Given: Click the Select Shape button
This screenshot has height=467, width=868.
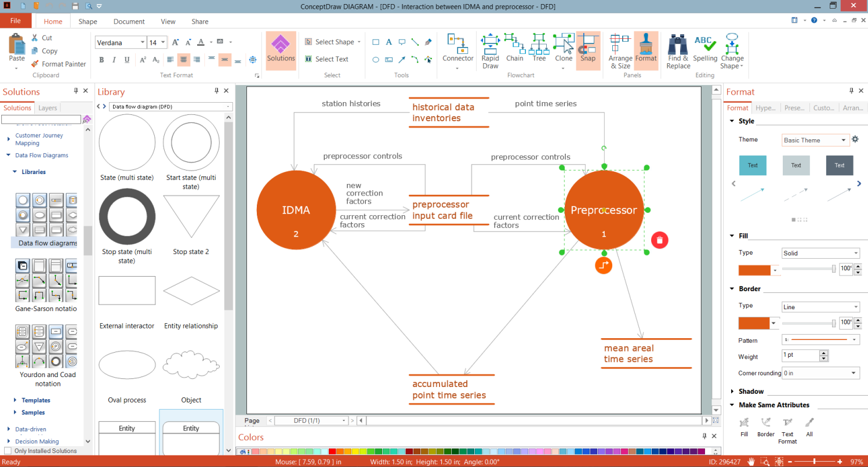Looking at the screenshot, I should [332, 42].
